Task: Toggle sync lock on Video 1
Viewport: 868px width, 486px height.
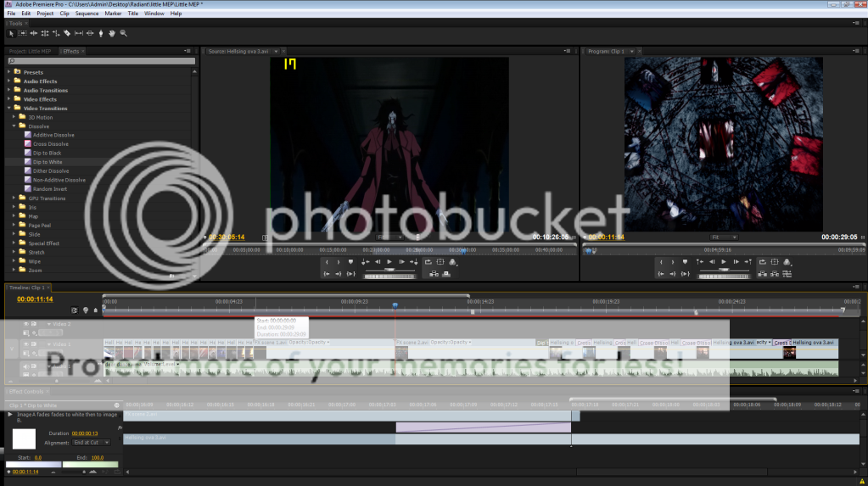Action: [x=34, y=344]
